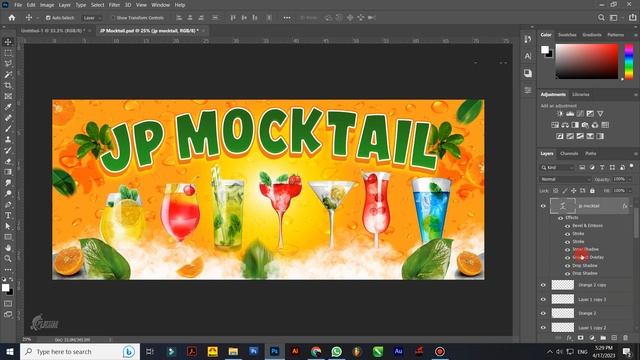Open the Auto-Select Layer dropdown

[x=92, y=18]
